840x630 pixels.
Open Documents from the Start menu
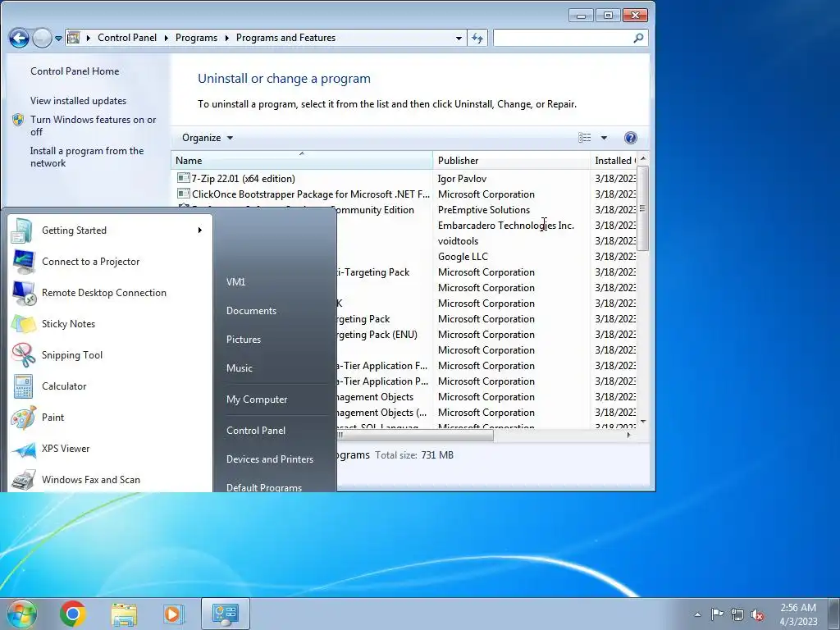pos(251,311)
